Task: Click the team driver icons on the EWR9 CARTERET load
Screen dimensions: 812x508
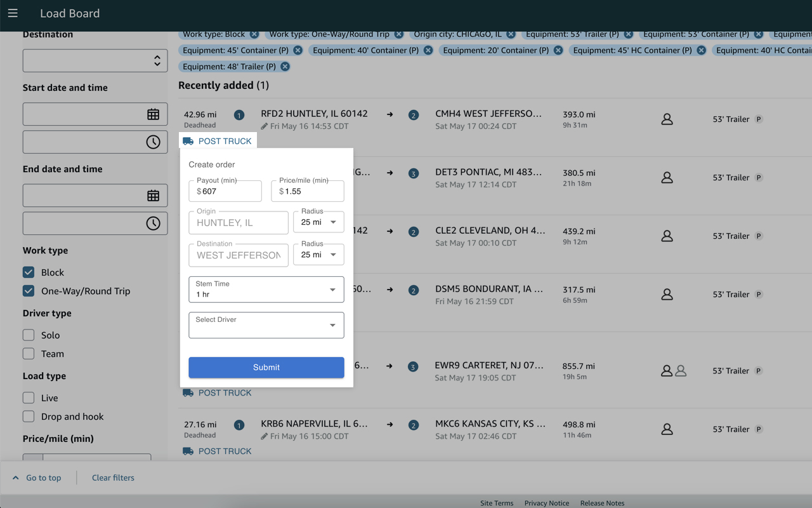Action: [x=674, y=370]
